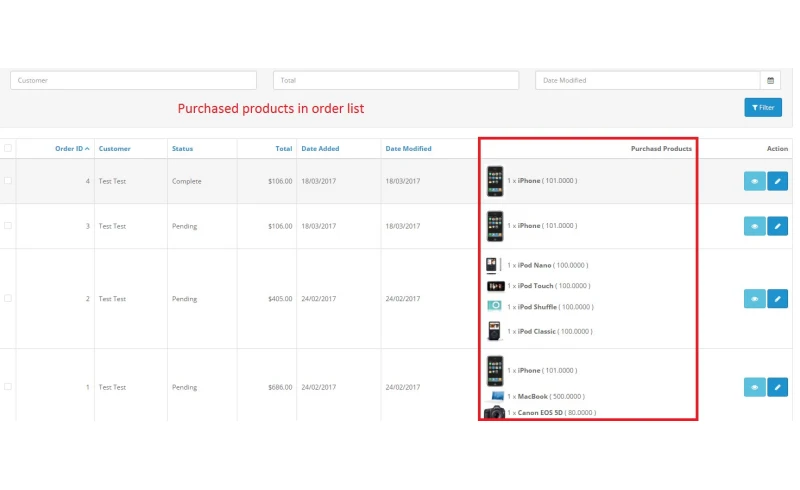Click the edit pencil icon for order 4
Image resolution: width=800 pixels, height=490 pixels.
pos(777,181)
